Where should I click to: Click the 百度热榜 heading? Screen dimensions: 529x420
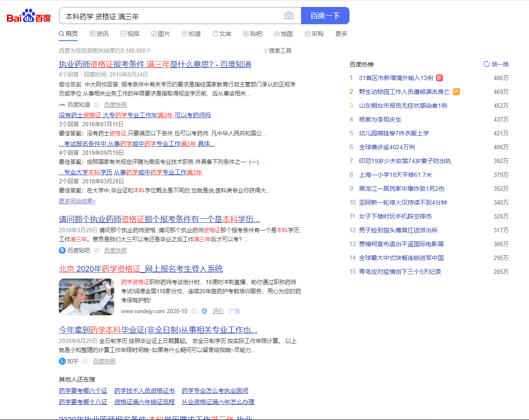362,64
